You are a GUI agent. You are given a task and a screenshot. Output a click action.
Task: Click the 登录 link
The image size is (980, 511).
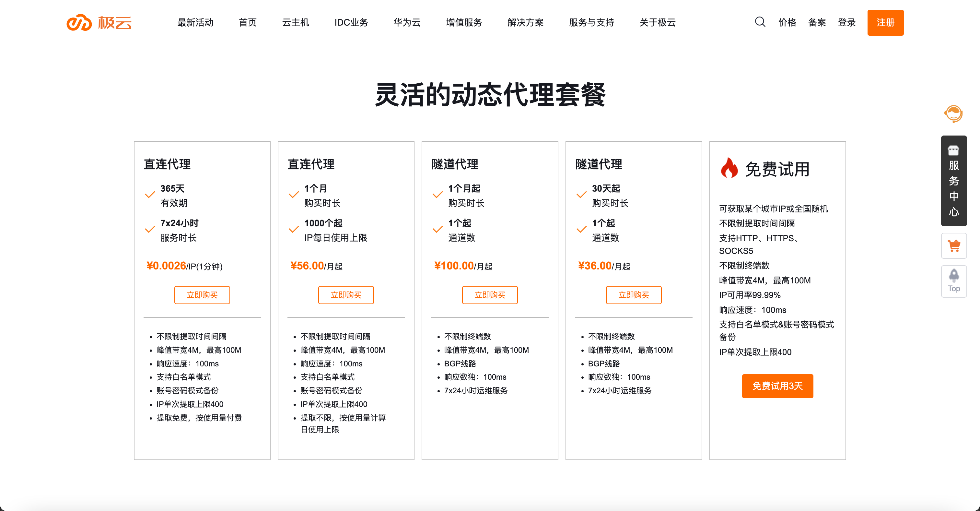[846, 22]
